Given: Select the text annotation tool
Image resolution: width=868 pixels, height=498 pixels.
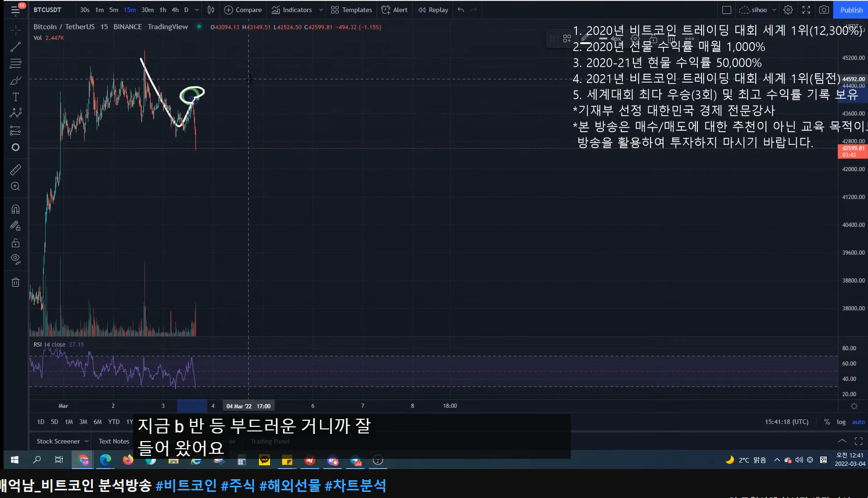Looking at the screenshot, I should (x=16, y=97).
